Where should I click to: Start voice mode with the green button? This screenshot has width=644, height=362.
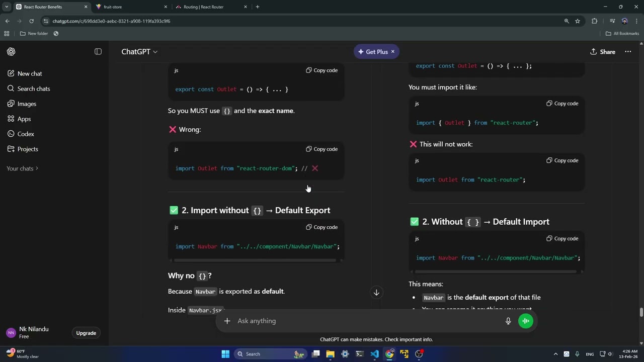pos(525,321)
